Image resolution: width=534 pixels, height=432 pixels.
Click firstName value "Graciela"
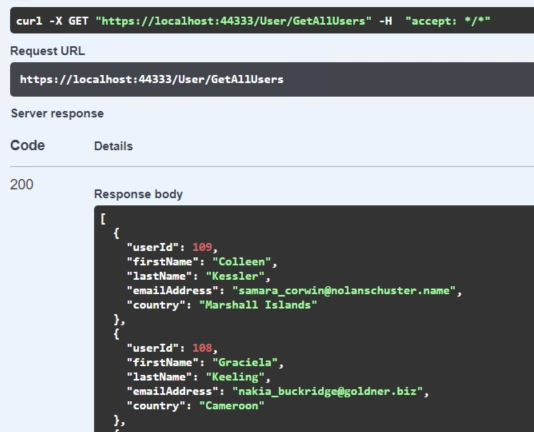(245, 362)
